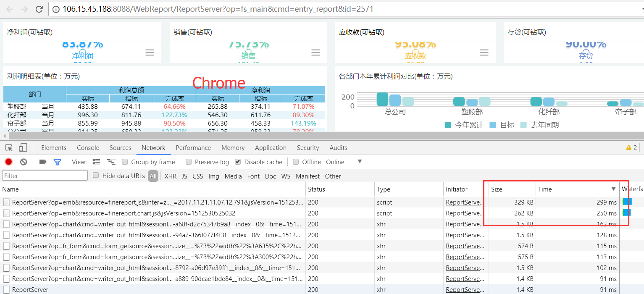Viewport: 644px width, 294px height.
Task: Click the file icon of finereport.js request
Action: point(6,202)
